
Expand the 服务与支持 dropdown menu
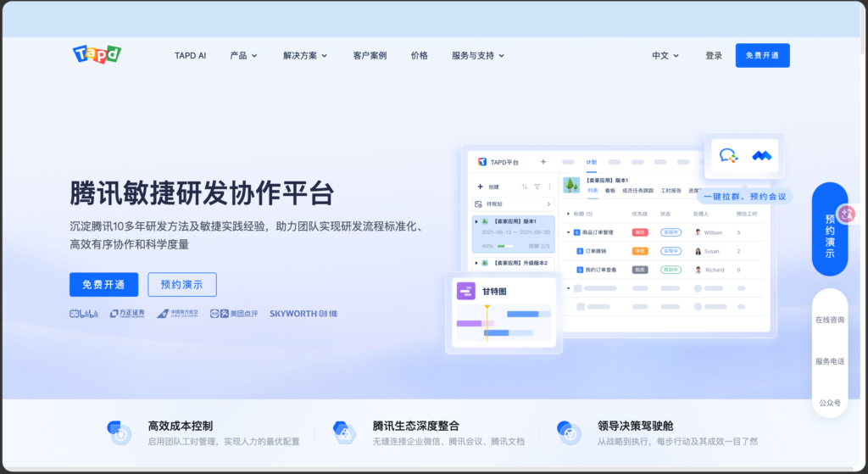click(478, 55)
